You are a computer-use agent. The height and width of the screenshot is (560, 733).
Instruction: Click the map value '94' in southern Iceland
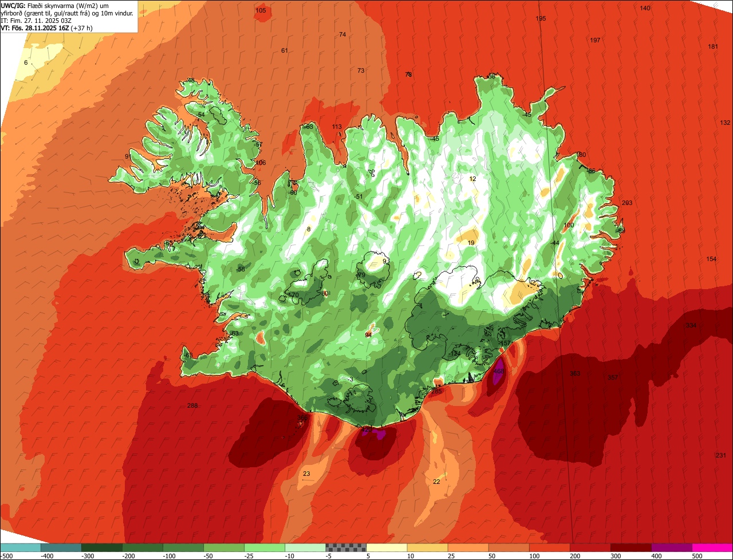point(368,334)
